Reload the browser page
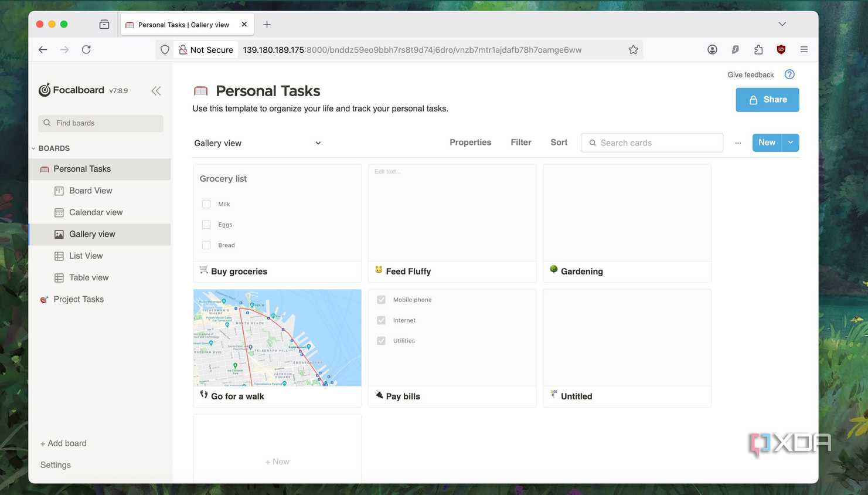868x495 pixels. [86, 49]
